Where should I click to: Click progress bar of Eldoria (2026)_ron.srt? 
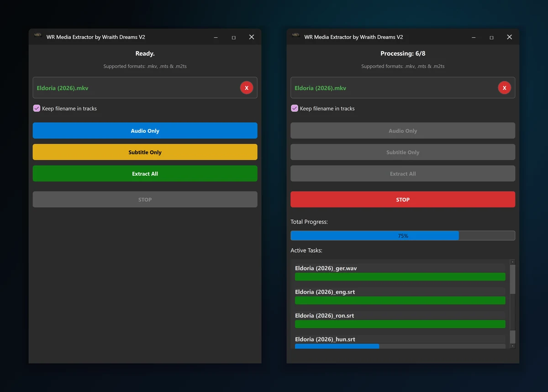pyautogui.click(x=400, y=324)
